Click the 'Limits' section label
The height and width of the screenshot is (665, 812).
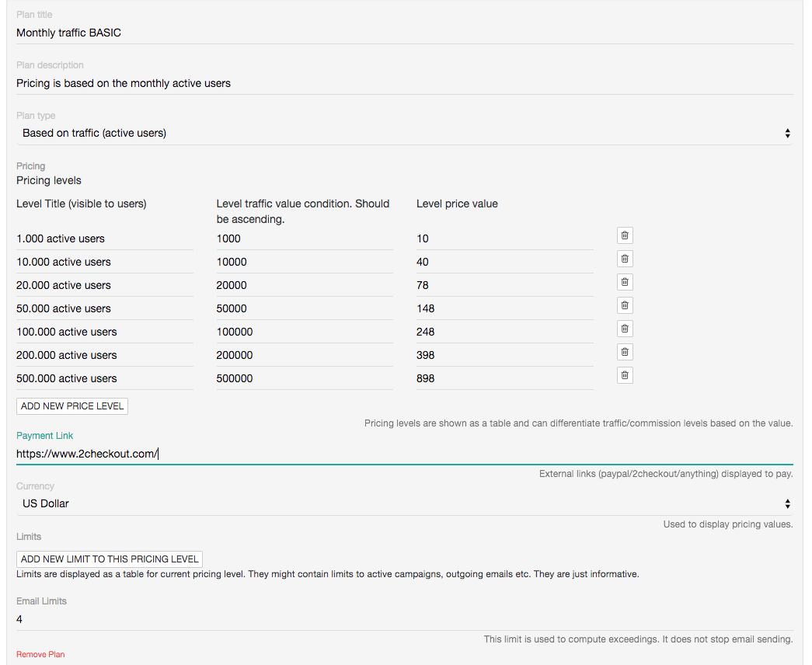tap(29, 537)
